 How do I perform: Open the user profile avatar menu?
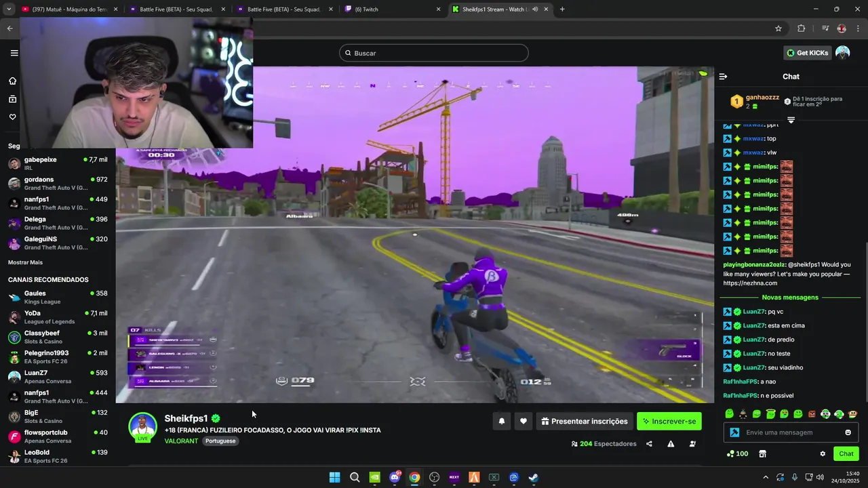[842, 53]
